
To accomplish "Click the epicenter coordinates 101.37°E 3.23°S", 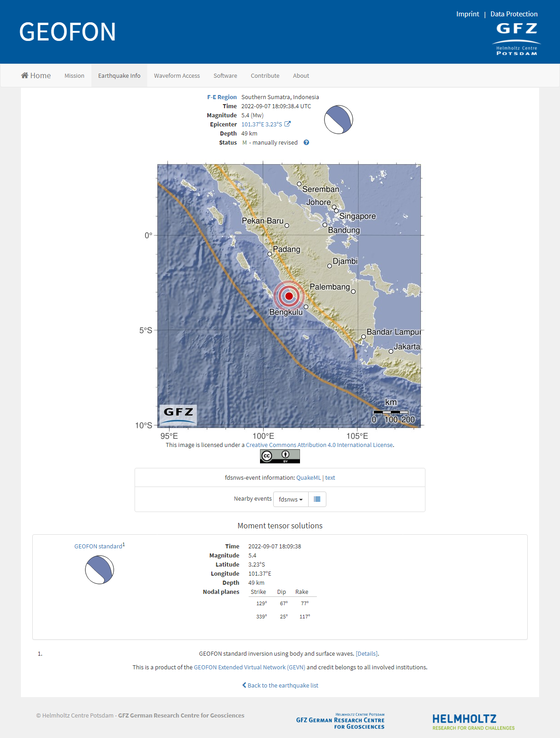I will point(262,124).
